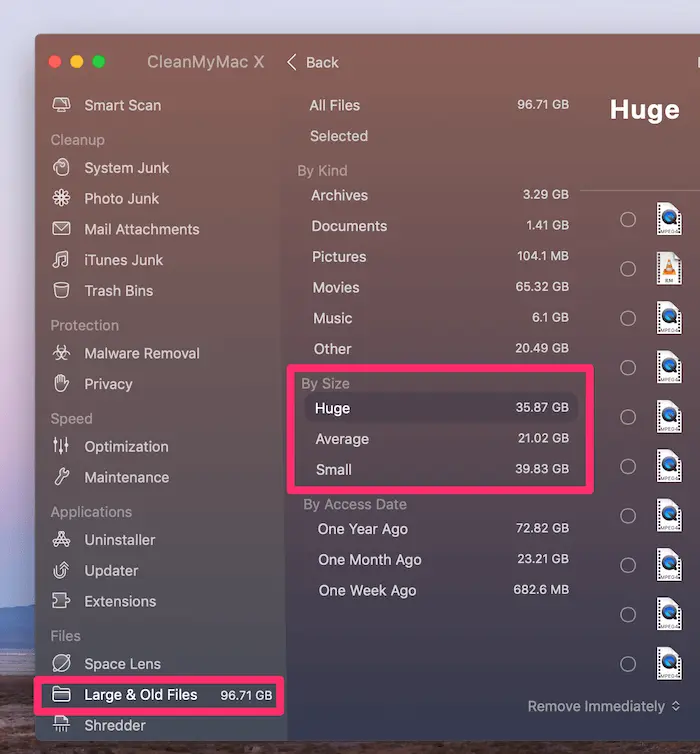Open the Privacy hand icon
Image resolution: width=700 pixels, height=754 pixels.
(62, 384)
